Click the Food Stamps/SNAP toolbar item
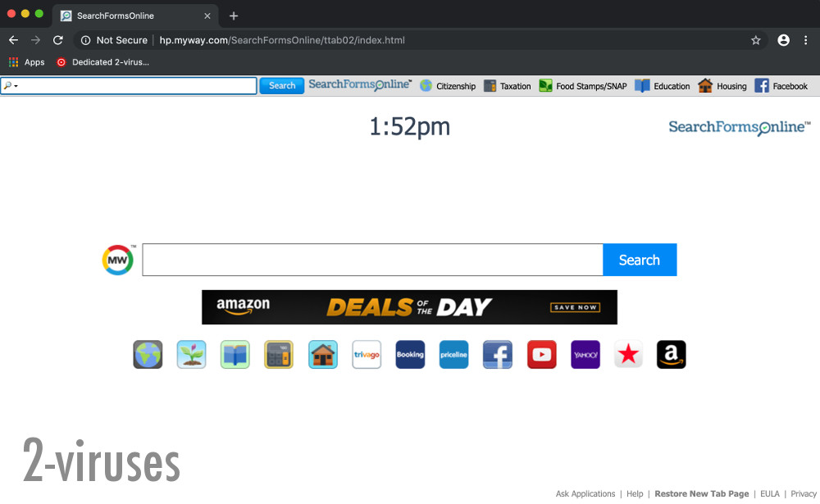Screen dimensions: 820x504 (x=582, y=85)
